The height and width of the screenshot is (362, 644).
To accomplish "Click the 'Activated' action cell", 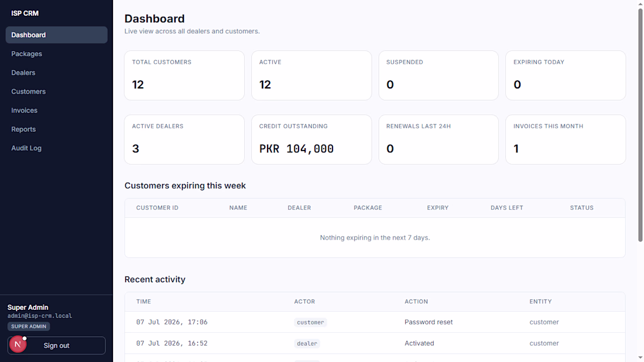I will [419, 343].
